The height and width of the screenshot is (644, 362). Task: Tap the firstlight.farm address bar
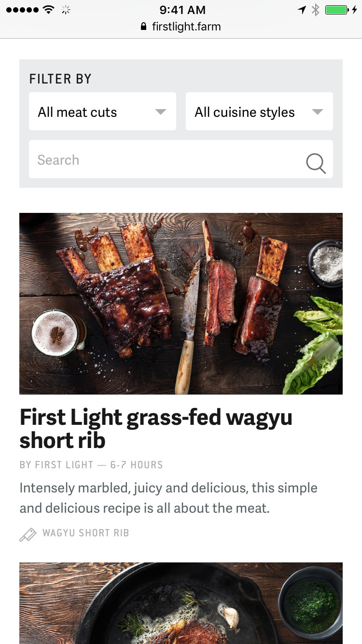(x=186, y=27)
